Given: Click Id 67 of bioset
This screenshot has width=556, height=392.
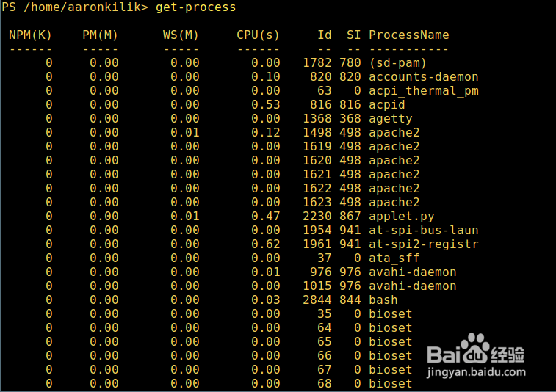Looking at the screenshot, I should point(325,370).
